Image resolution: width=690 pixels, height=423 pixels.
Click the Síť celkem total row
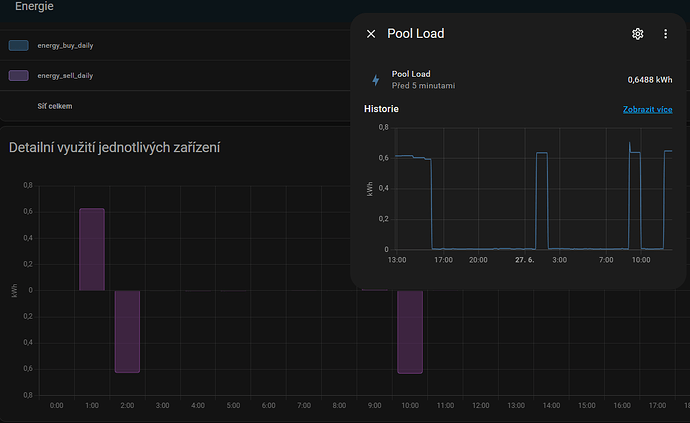tap(55, 105)
